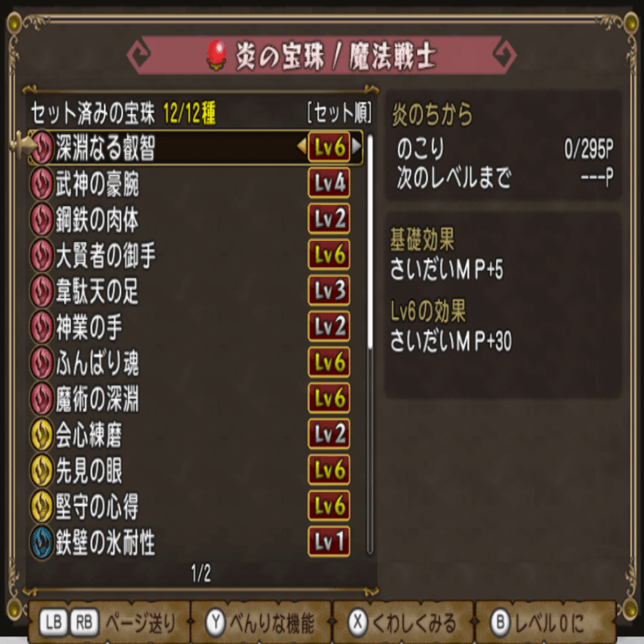
Task: Click the red flame icon beside ふんばり魂
Action: (x=42, y=362)
